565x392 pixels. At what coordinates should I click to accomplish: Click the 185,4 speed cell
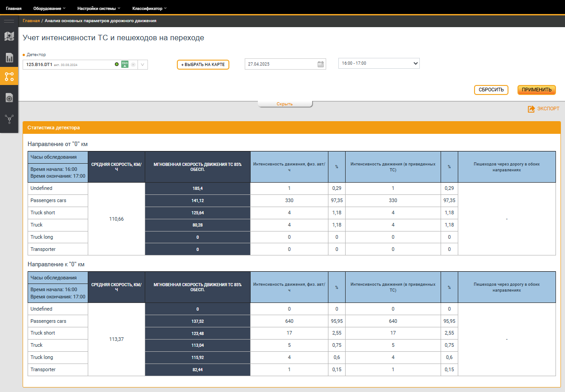(198, 188)
